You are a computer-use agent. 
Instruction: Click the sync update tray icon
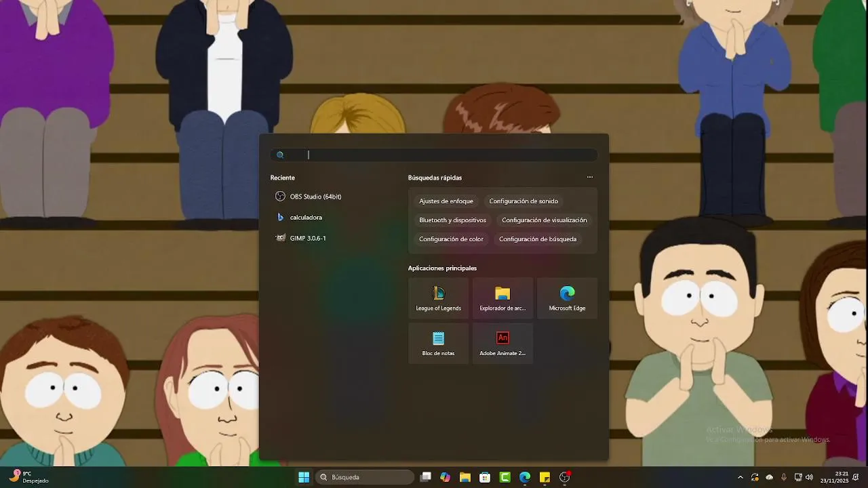(x=755, y=477)
